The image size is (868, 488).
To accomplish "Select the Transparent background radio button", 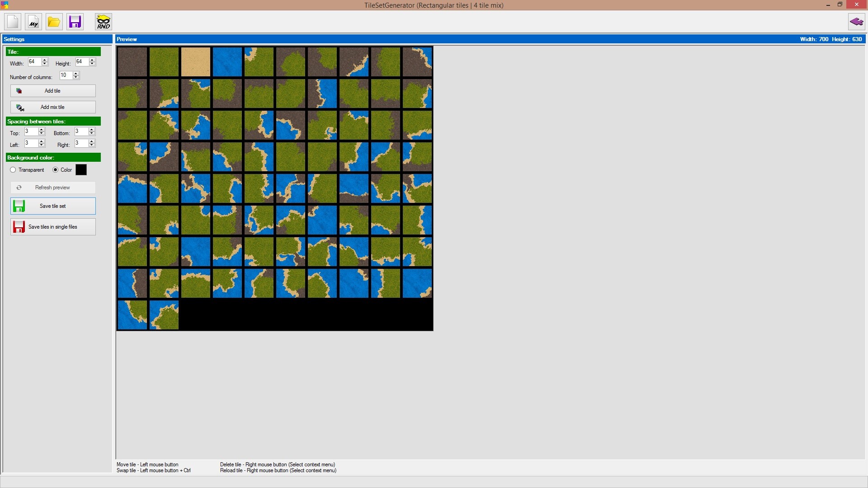I will 13,170.
